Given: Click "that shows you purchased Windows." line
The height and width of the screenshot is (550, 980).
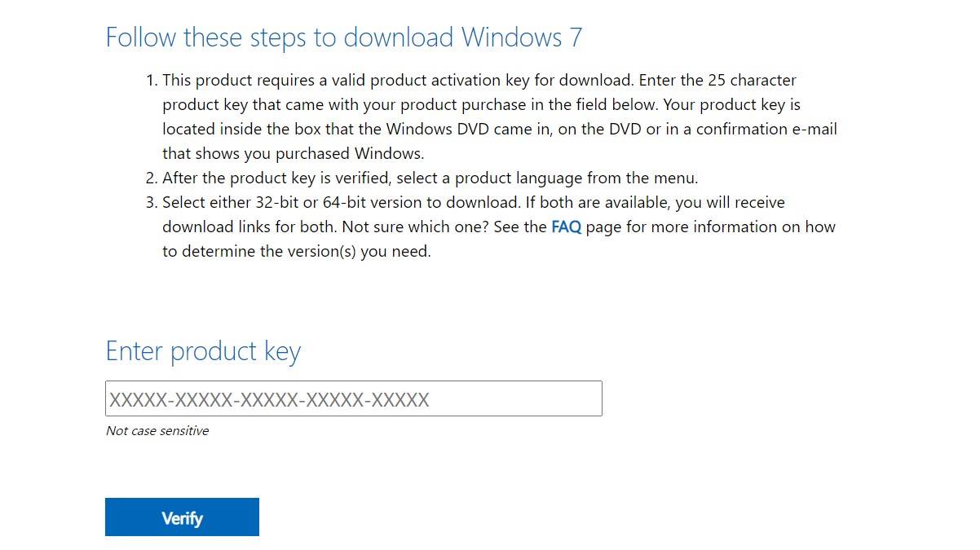Looking at the screenshot, I should coord(293,154).
